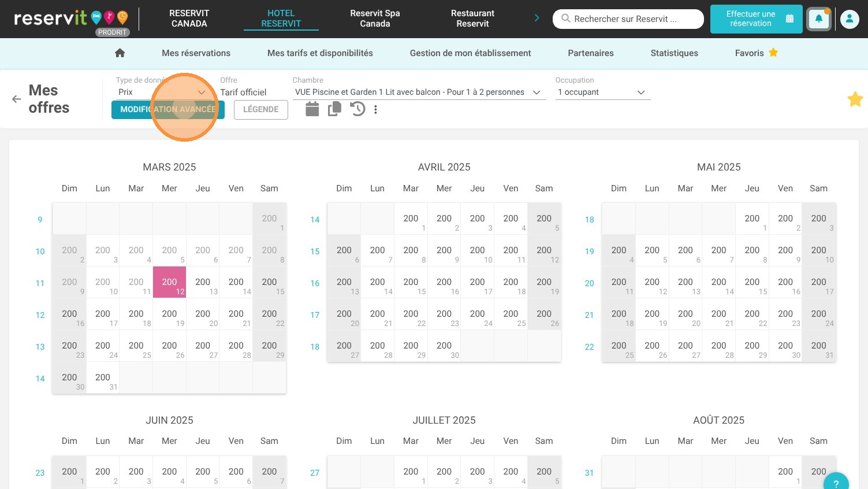Focus the Rechercher sur Reservit search field
Viewport: 868px width, 489px height.
point(628,19)
